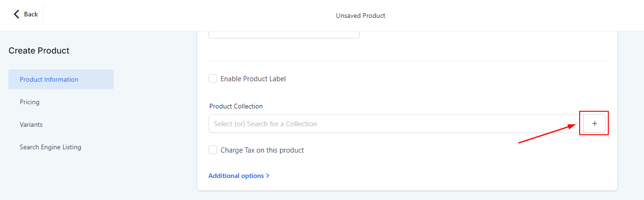Click the Unsaved Product title
Viewport: 644px width, 200px height.
[x=360, y=15]
